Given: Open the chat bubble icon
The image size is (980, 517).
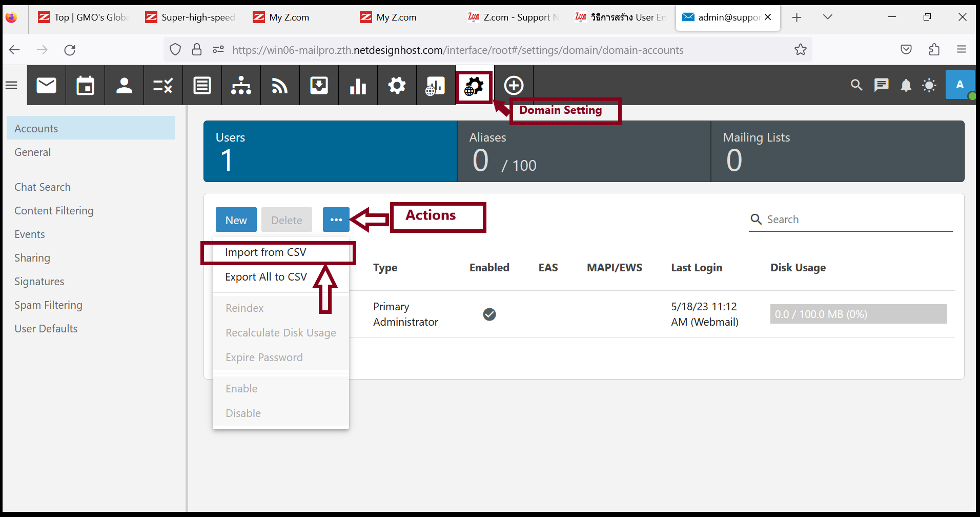Looking at the screenshot, I should point(881,85).
